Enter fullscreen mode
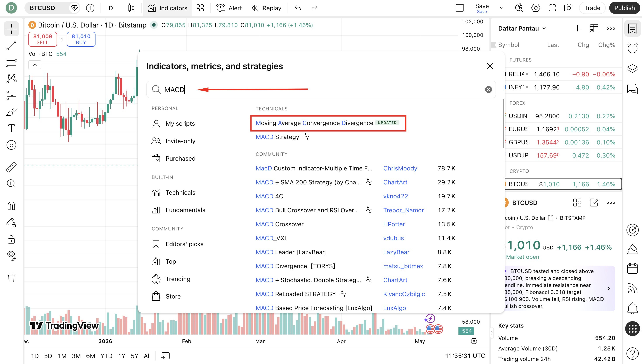 [x=552, y=8]
